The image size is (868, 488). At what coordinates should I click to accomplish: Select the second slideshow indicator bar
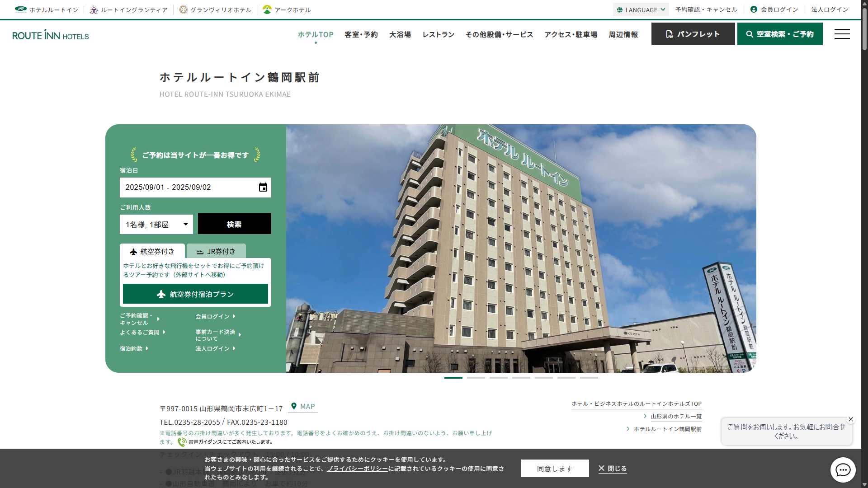(x=476, y=377)
